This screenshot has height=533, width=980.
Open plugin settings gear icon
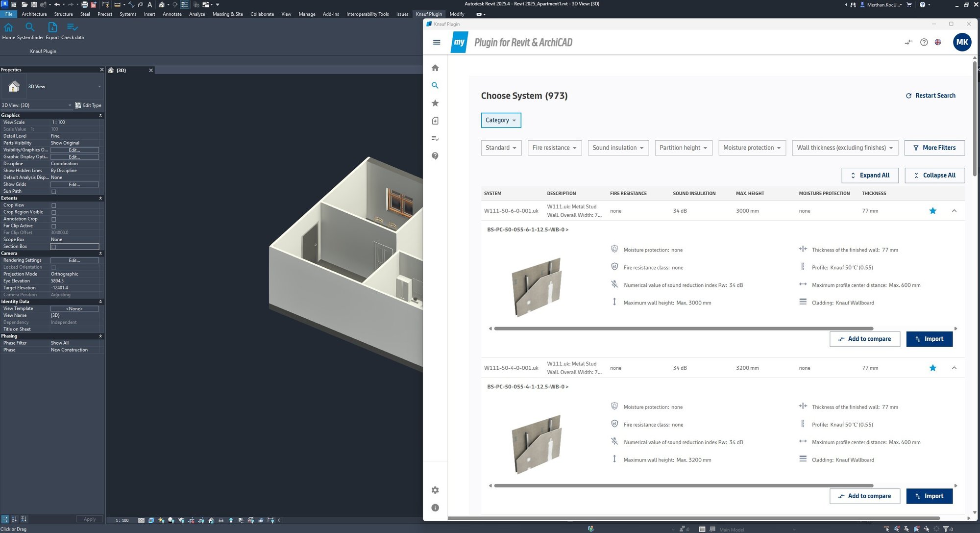pyautogui.click(x=435, y=490)
